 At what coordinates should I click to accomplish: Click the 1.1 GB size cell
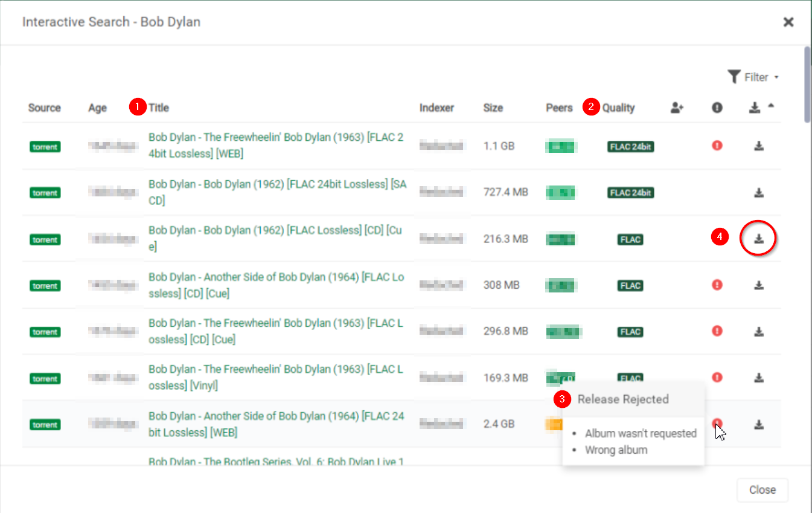[x=499, y=146]
